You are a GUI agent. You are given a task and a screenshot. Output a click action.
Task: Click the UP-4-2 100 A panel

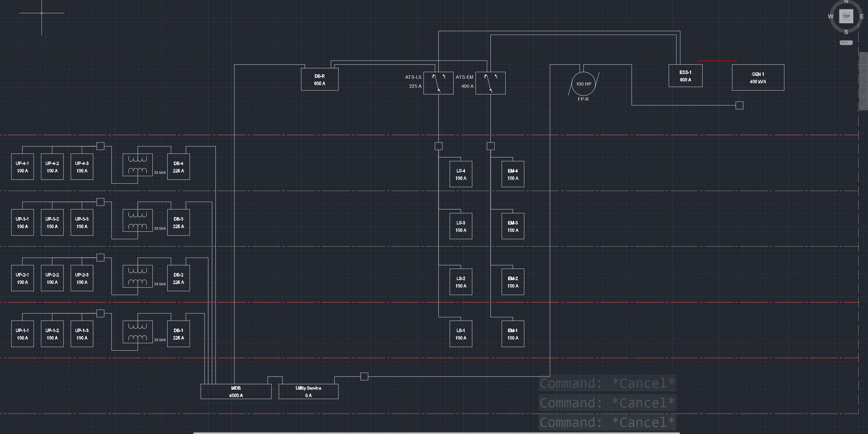coord(52,167)
